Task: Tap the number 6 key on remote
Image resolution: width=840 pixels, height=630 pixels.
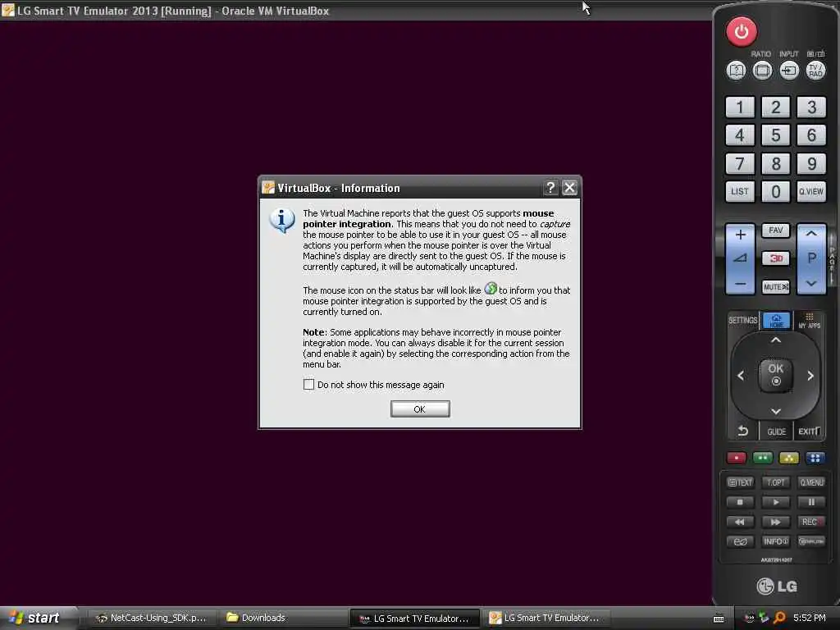Action: 811,135
